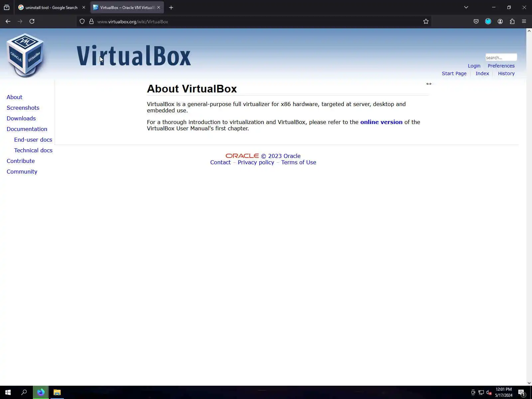The width and height of the screenshot is (532, 399).
Task: Click the site padlock security icon
Action: coord(91,22)
